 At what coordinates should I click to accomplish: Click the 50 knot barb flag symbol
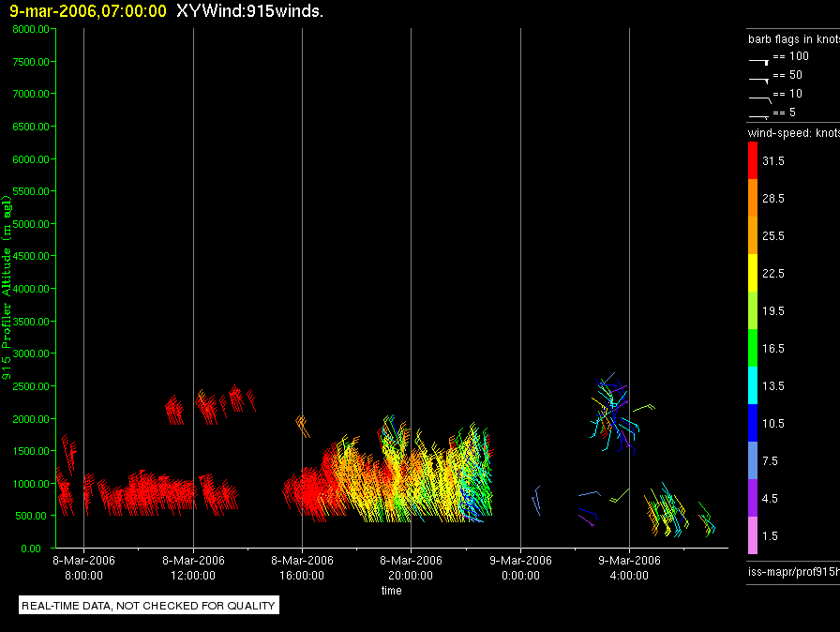click(758, 81)
